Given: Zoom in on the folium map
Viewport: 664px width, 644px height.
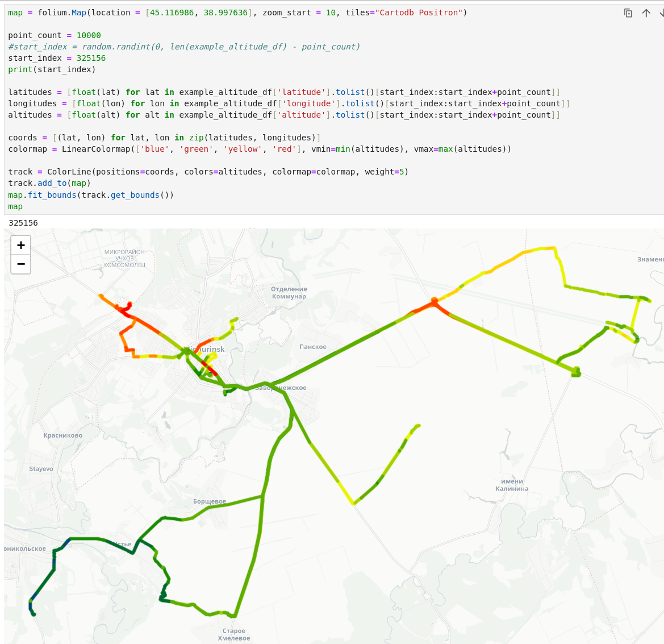Looking at the screenshot, I should [21, 245].
